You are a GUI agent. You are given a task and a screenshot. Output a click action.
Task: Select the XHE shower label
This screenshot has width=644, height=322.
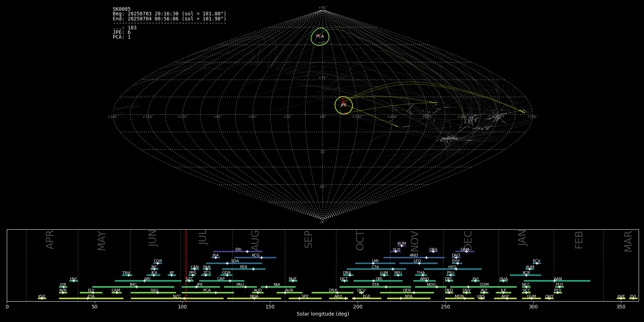(621, 297)
